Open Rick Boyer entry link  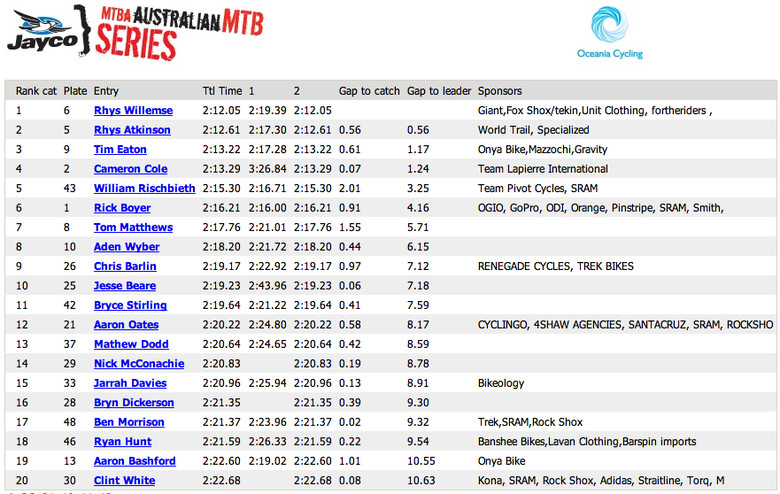(x=122, y=207)
